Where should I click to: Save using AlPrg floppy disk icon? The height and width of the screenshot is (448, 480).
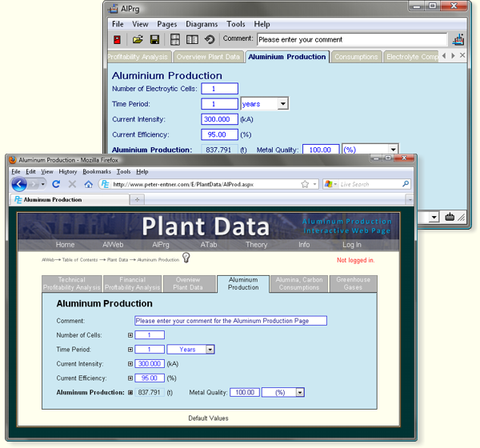[154, 39]
